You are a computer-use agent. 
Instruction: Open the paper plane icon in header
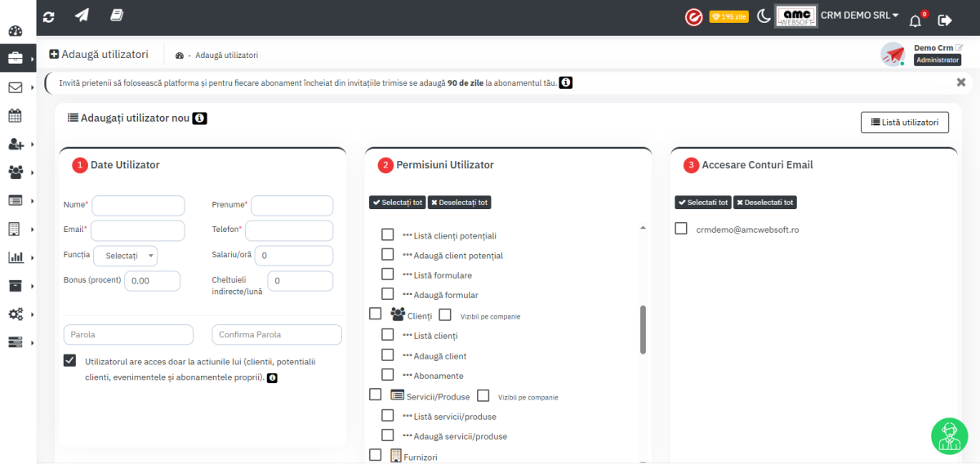82,16
